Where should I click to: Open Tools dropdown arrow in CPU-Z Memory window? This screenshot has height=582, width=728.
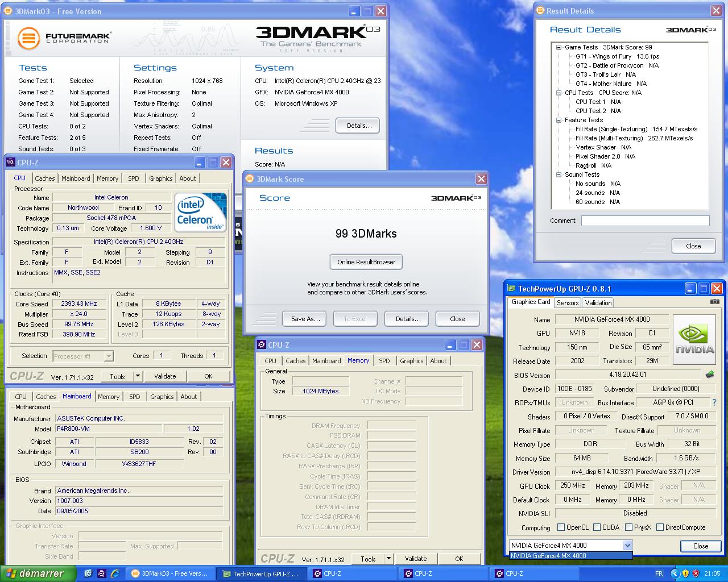click(388, 559)
